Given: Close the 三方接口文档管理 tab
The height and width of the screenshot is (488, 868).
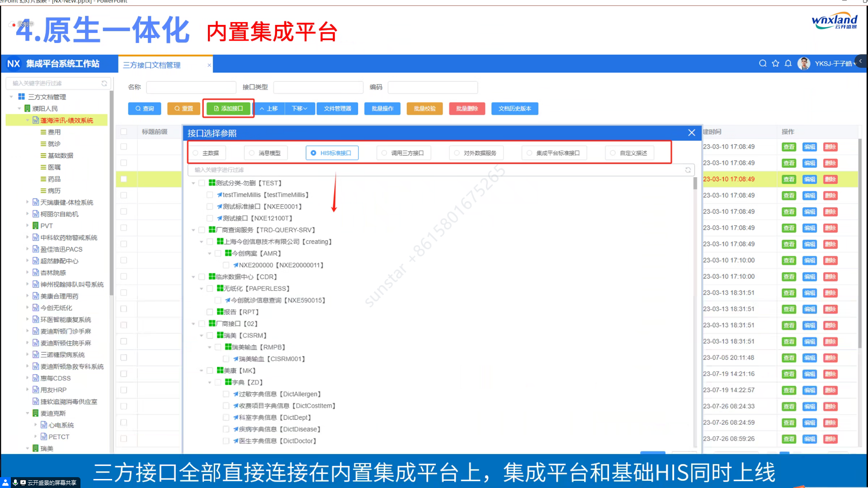Looking at the screenshot, I should click(x=209, y=65).
